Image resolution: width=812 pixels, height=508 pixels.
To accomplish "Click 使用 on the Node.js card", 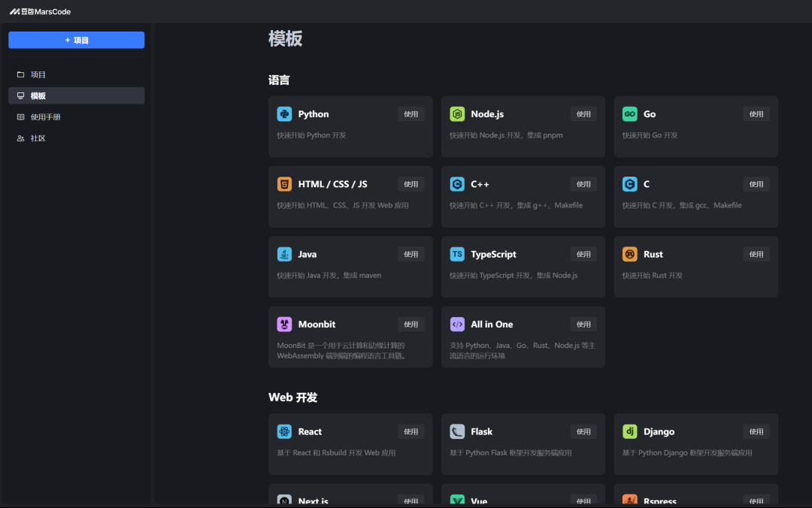I will [583, 114].
